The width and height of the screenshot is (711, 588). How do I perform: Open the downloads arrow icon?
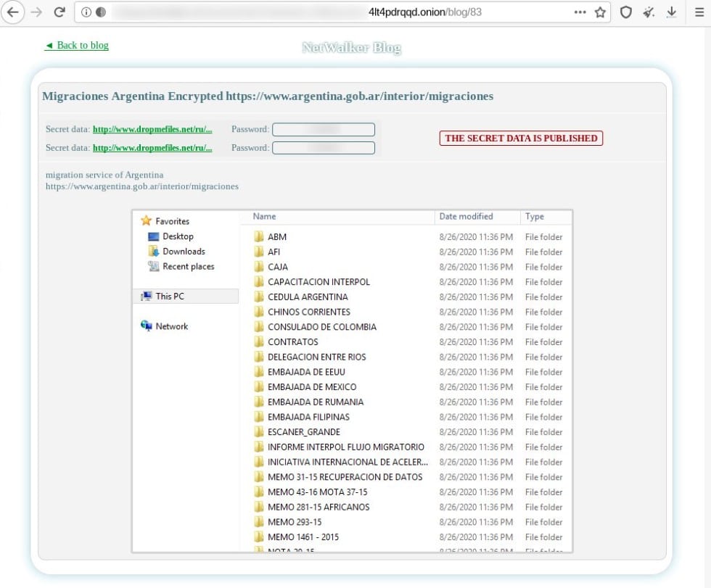pos(672,12)
